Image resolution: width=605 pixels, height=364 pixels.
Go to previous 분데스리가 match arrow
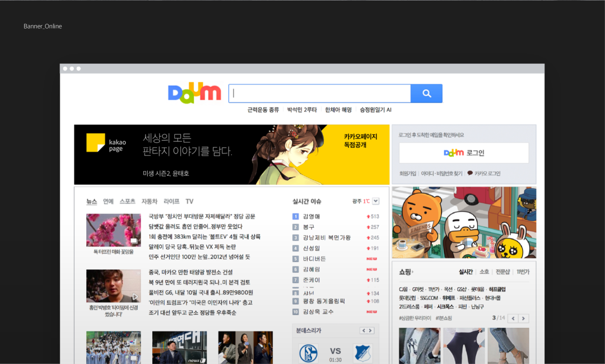(x=364, y=330)
